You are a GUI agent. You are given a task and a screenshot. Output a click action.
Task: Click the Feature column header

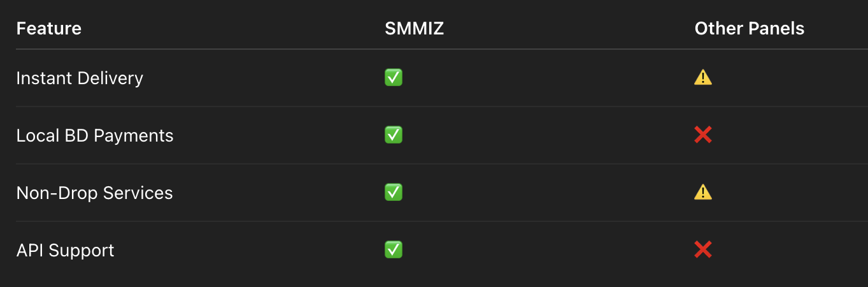pos(49,29)
